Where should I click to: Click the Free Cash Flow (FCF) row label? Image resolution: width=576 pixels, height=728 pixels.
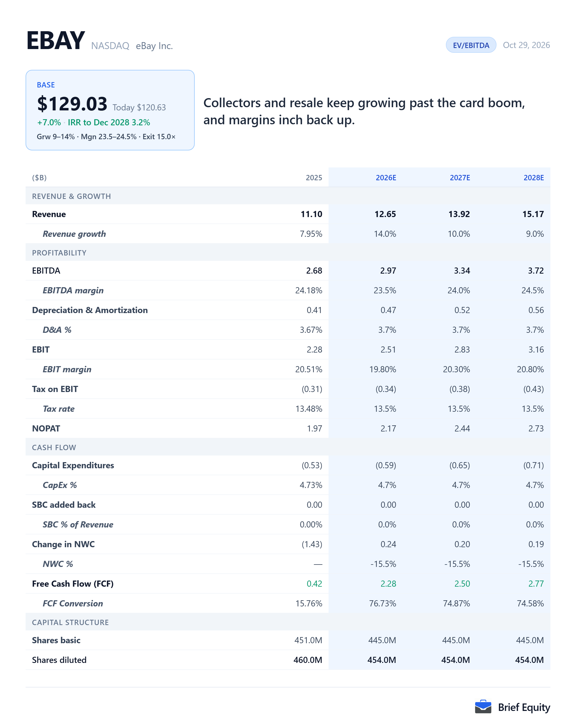(x=73, y=584)
